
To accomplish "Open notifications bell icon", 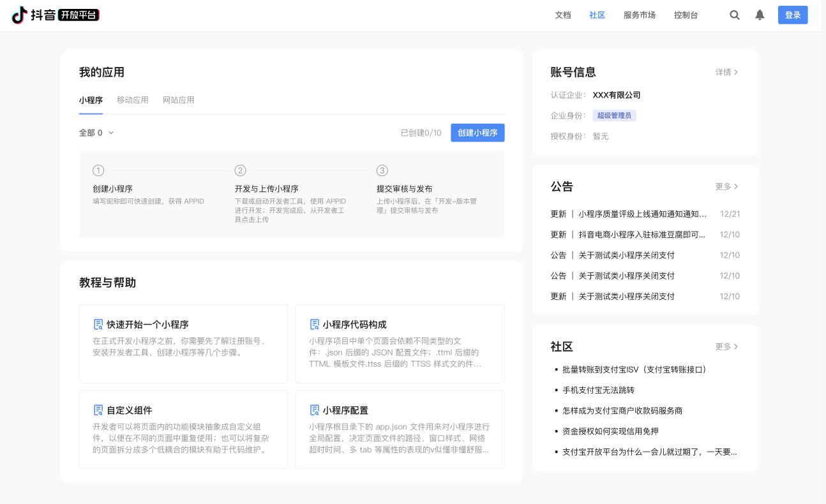I will coord(760,15).
